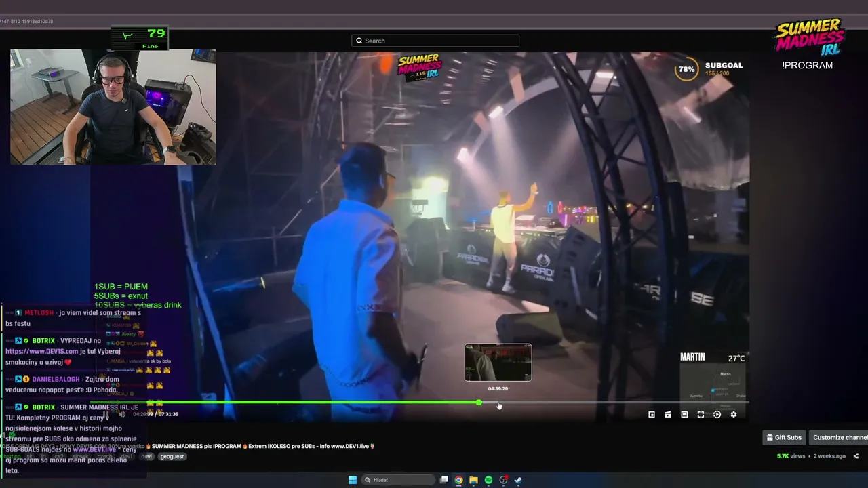Seek to the green playhead knob
This screenshot has height=488, width=868.
coord(479,403)
